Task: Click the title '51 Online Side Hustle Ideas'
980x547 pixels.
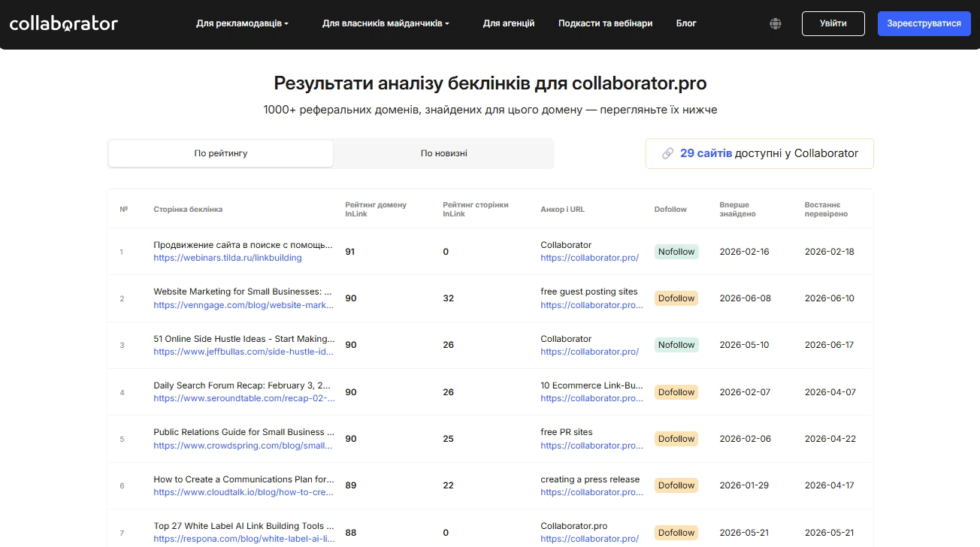Action: point(244,339)
